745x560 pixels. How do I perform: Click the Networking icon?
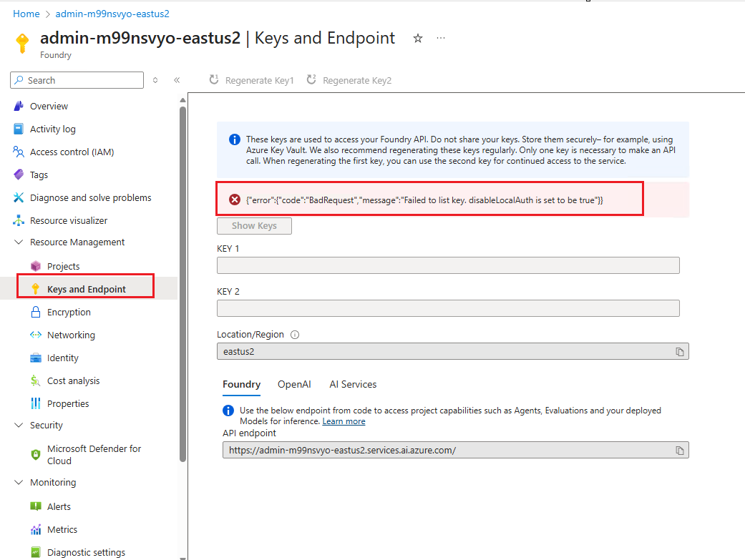[36, 335]
